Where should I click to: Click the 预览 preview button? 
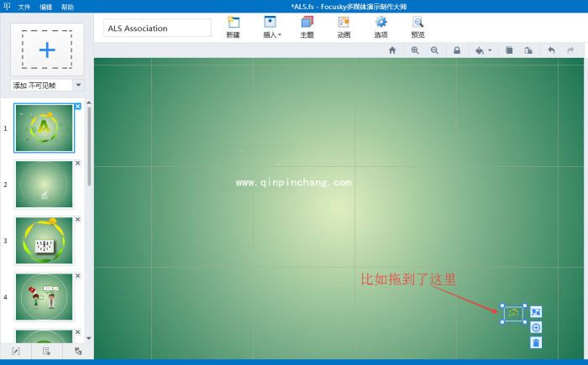pos(417,27)
